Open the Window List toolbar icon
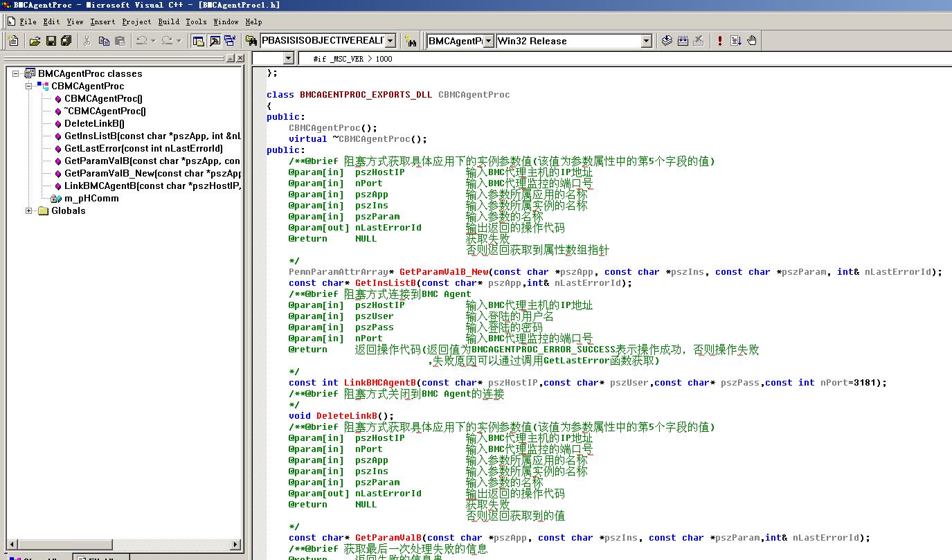 click(230, 41)
